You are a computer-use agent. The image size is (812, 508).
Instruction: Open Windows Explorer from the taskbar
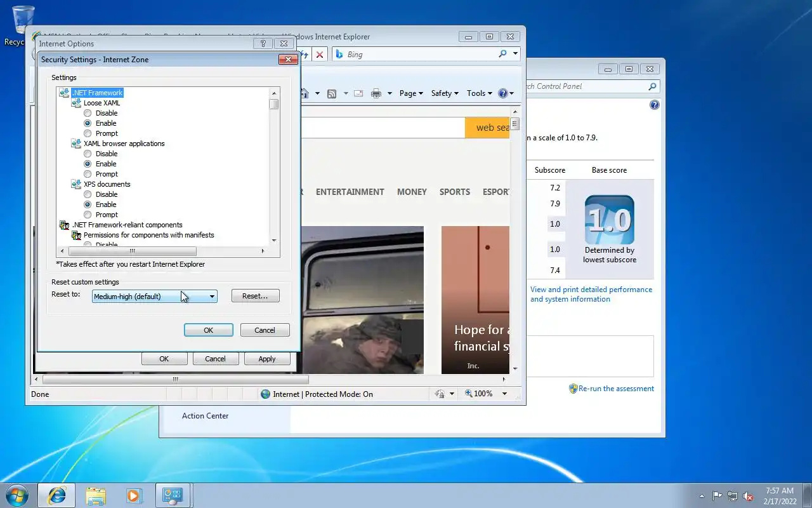point(96,495)
